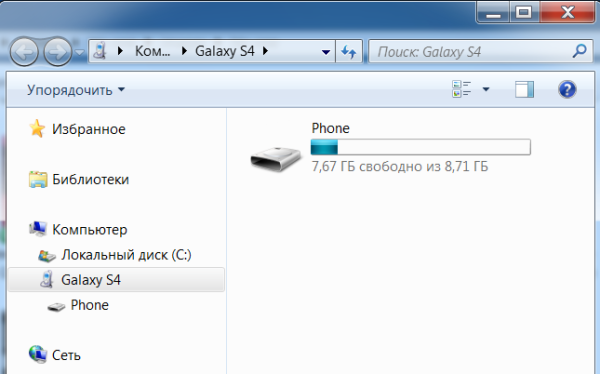Select Избранное in navigation pane
The width and height of the screenshot is (600, 374).
[89, 129]
